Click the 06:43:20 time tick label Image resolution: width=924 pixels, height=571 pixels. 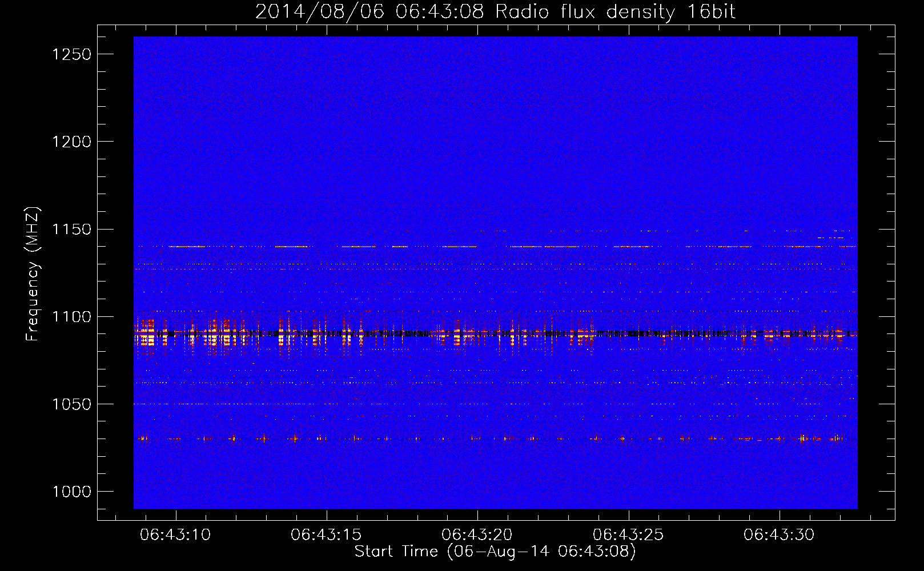[x=477, y=535]
